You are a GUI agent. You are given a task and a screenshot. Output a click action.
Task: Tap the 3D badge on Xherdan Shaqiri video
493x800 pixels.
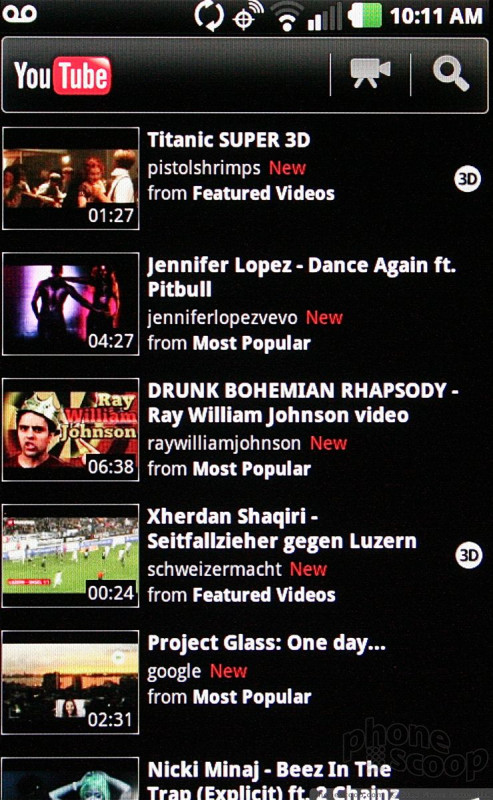469,555
